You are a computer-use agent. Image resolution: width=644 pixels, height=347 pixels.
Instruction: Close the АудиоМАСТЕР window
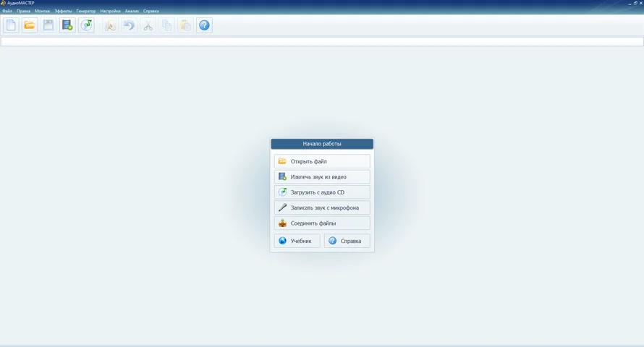[640, 3]
